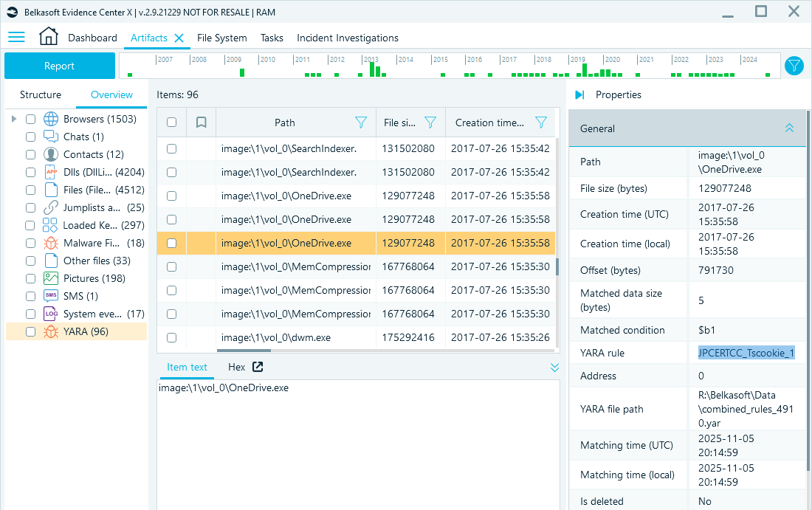Expand the Browsers tree node

(x=13, y=118)
